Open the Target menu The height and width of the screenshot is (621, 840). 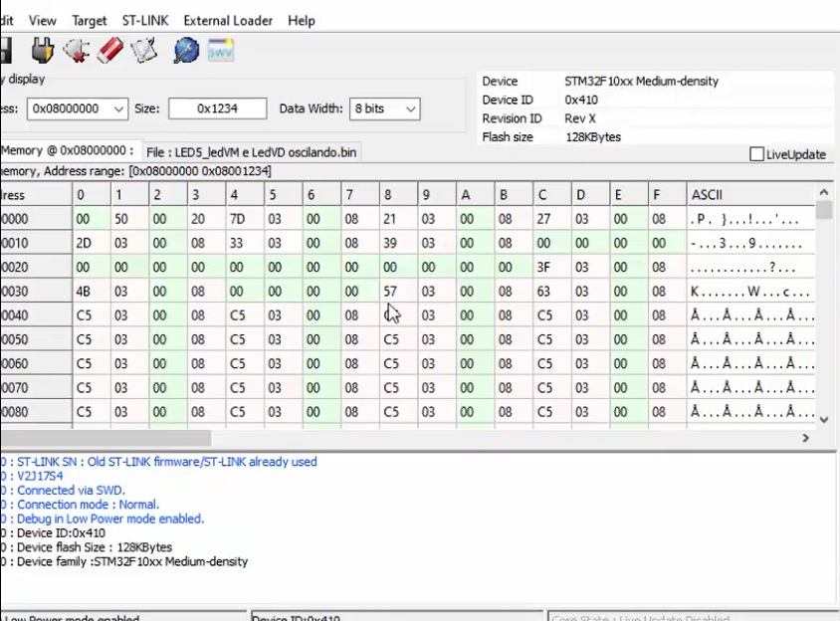(90, 20)
